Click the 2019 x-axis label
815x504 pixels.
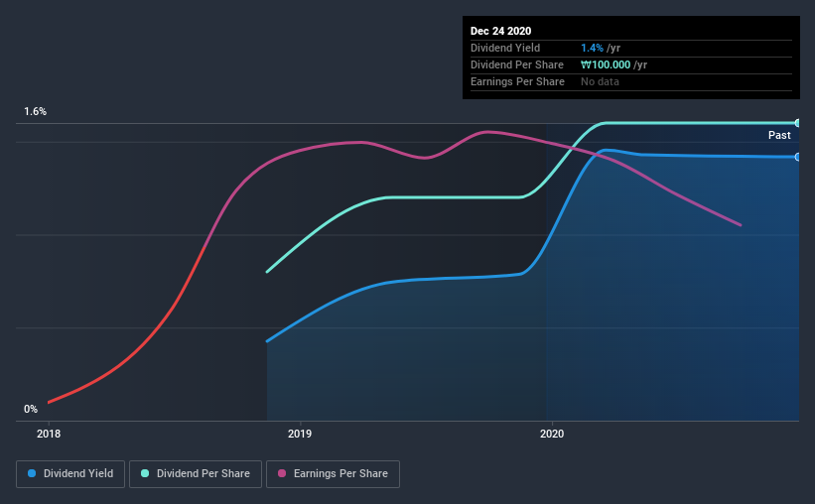coord(300,434)
